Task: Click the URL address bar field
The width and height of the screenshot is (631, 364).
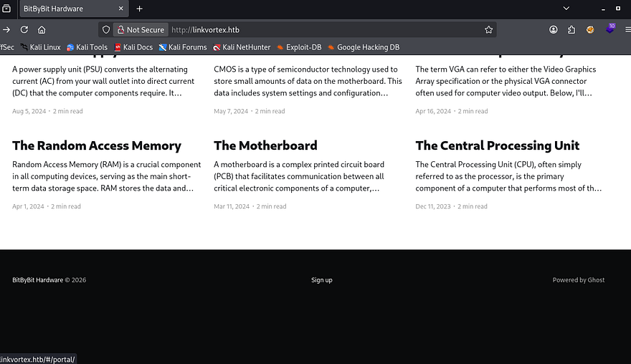Action: click(323, 30)
